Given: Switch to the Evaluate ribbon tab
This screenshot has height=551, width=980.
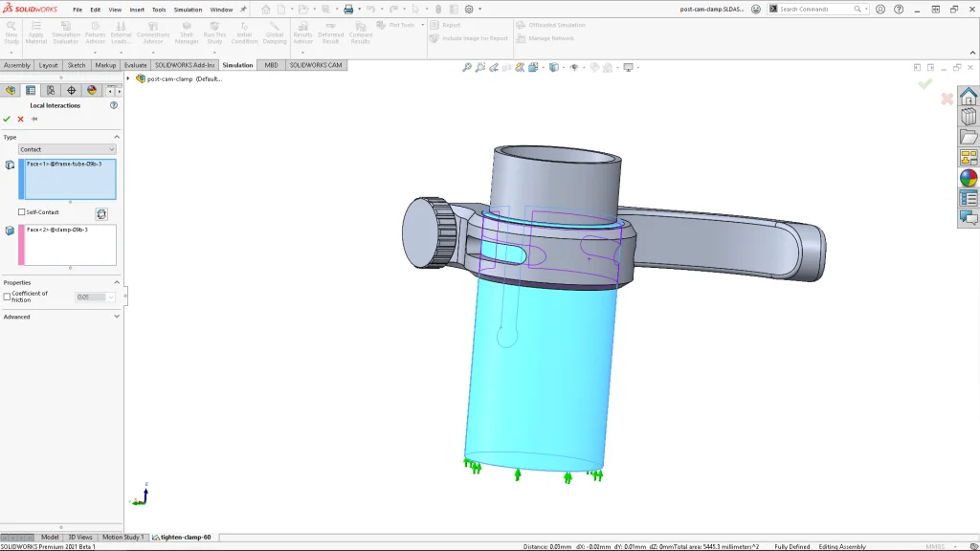Looking at the screenshot, I should (135, 65).
